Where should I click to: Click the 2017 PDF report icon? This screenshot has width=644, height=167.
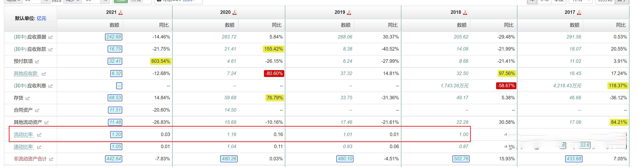coord(579,12)
